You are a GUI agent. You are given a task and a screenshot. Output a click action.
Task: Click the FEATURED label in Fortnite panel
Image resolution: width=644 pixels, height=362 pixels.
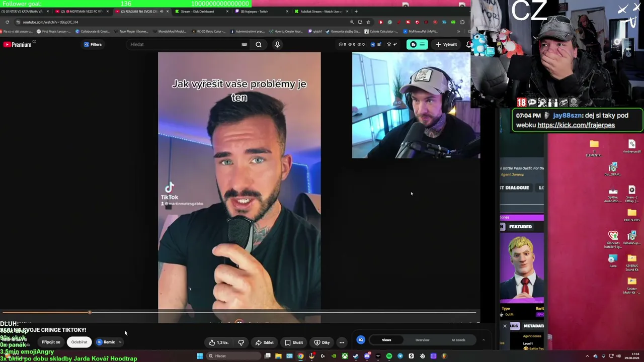[520, 227]
